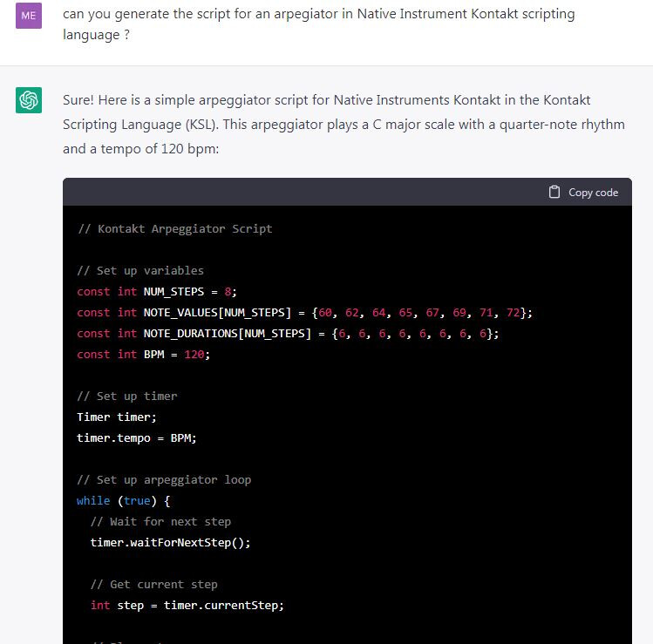Place cursor on the NUM_STEPS = 8 line

(x=157, y=292)
